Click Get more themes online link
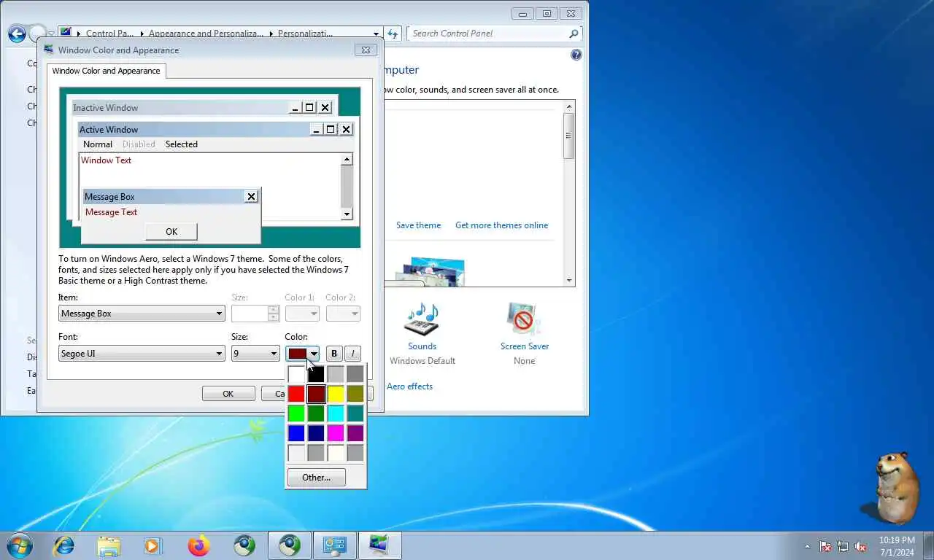Screen dimensions: 934x560 coord(501,225)
